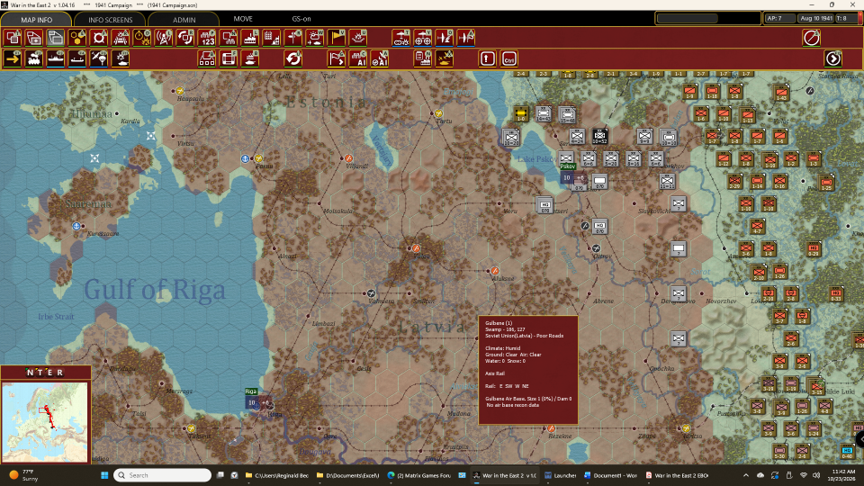Click the air AI assist icon
This screenshot has height=486, width=864.
[380, 58]
